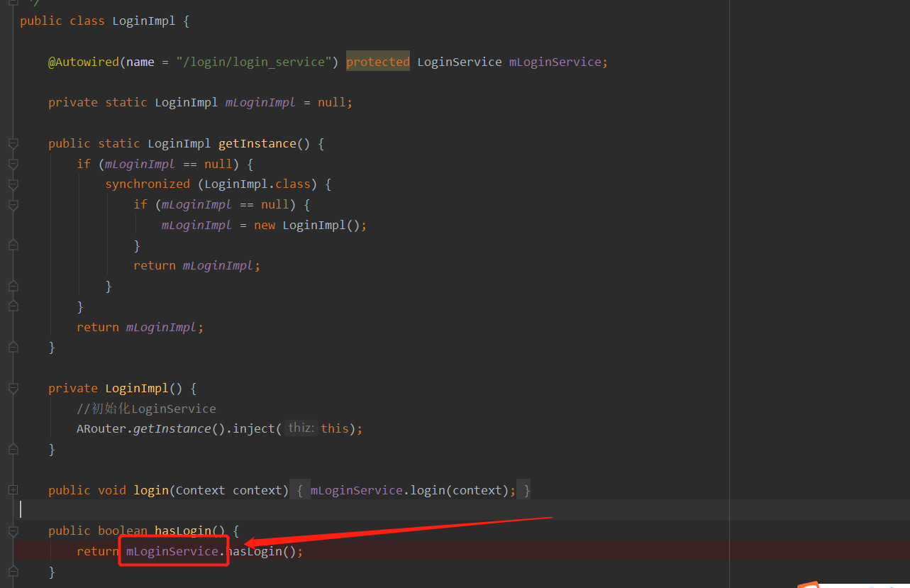Click "LoginImpl" in the public class declaration
Screen dimensions: 910x588
click(144, 21)
